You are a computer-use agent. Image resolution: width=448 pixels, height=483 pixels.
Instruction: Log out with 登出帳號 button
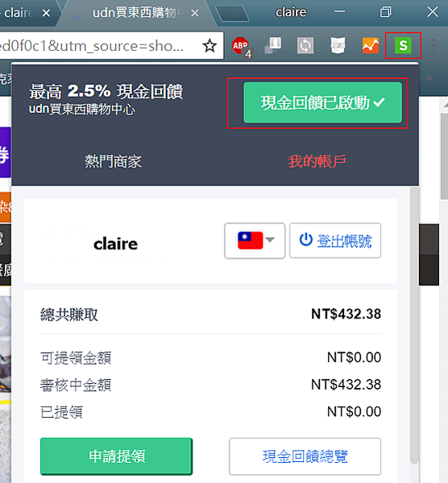coord(335,240)
